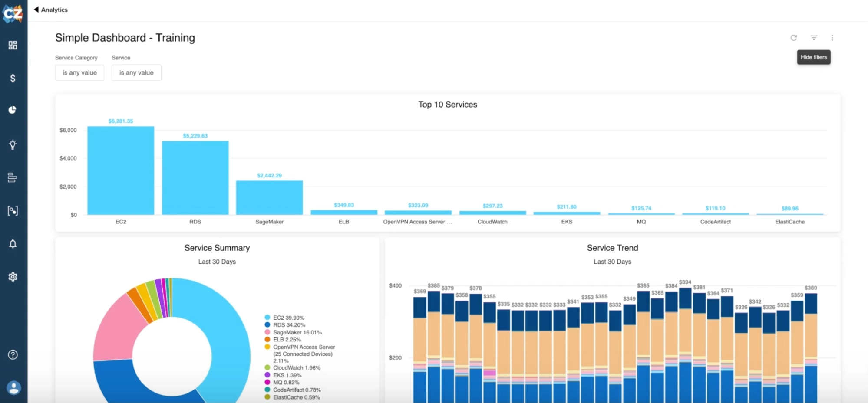This screenshot has height=403, width=868.
Task: Click the MQ value $125.74
Action: 641,208
